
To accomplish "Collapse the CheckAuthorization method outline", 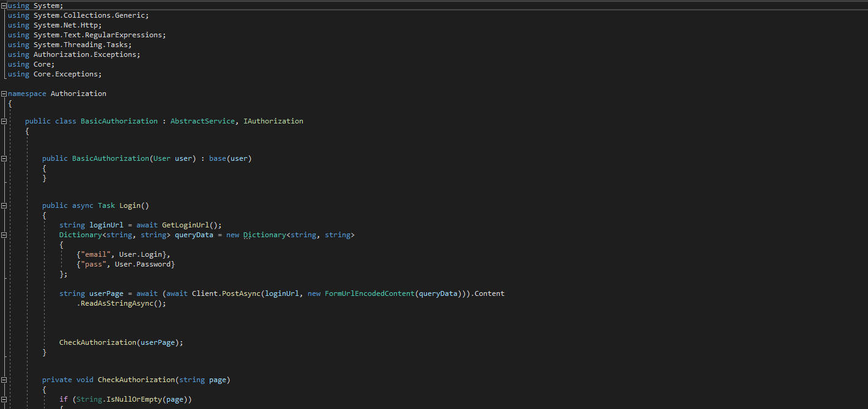I will [4, 380].
